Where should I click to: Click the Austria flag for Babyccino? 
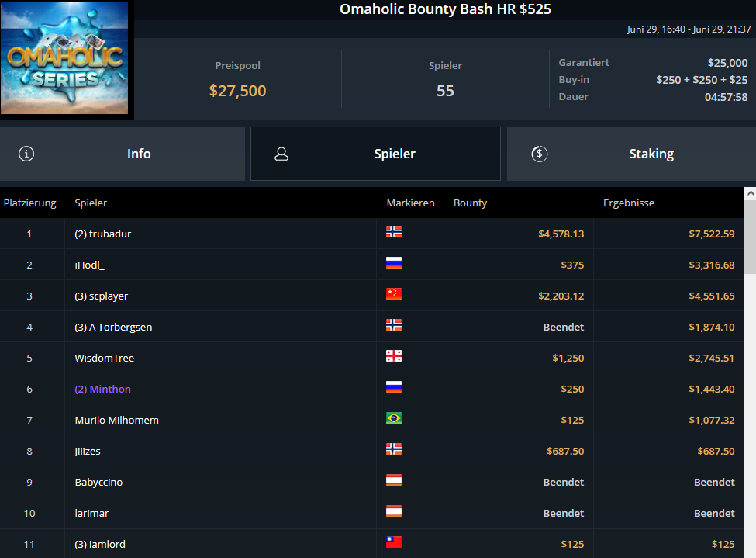point(394,480)
